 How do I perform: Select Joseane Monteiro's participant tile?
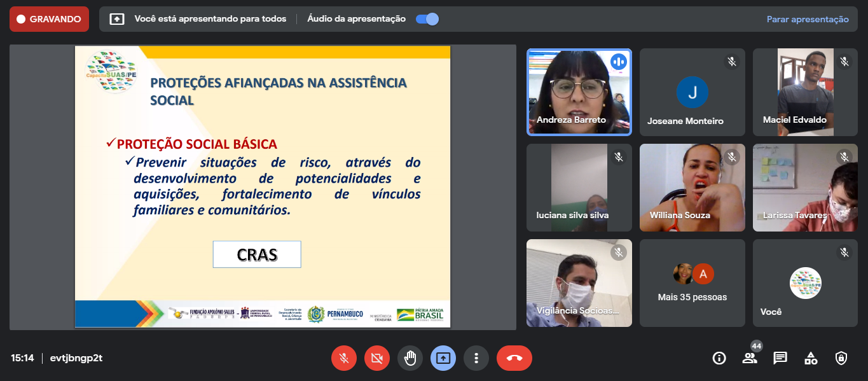pos(692,92)
